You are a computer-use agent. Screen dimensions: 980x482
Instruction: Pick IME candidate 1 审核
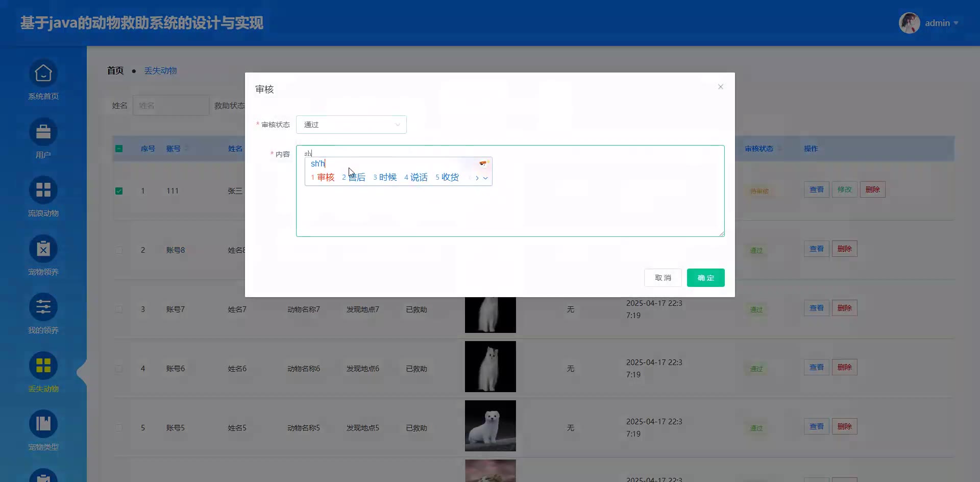[x=323, y=177]
